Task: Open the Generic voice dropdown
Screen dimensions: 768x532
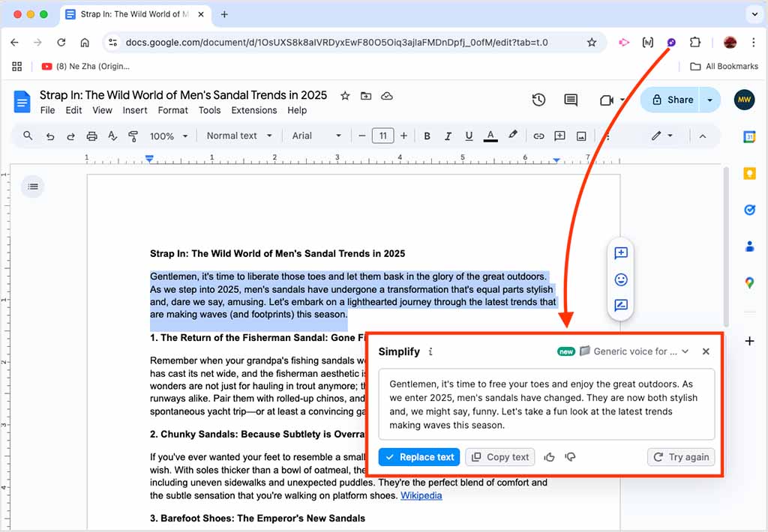Action: [x=634, y=351]
